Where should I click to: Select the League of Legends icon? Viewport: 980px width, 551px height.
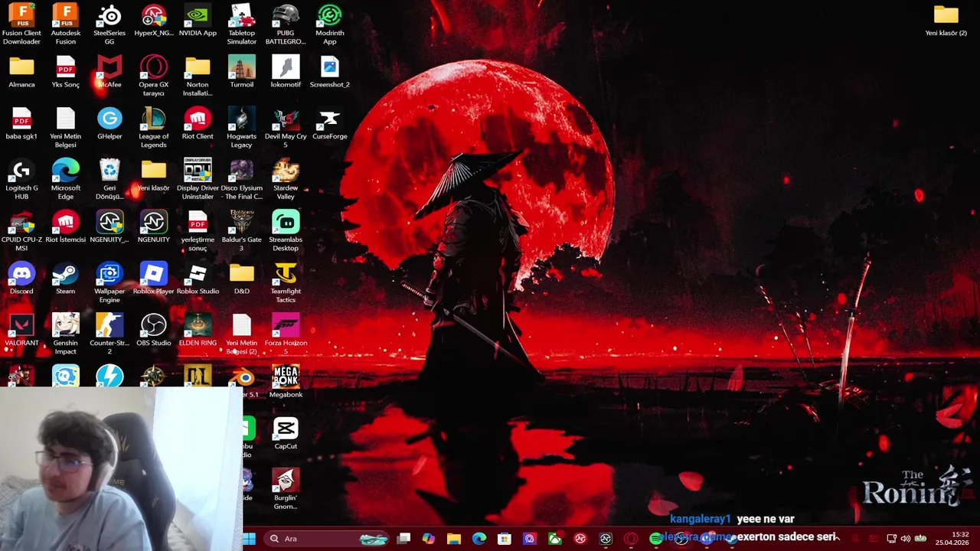point(153,127)
